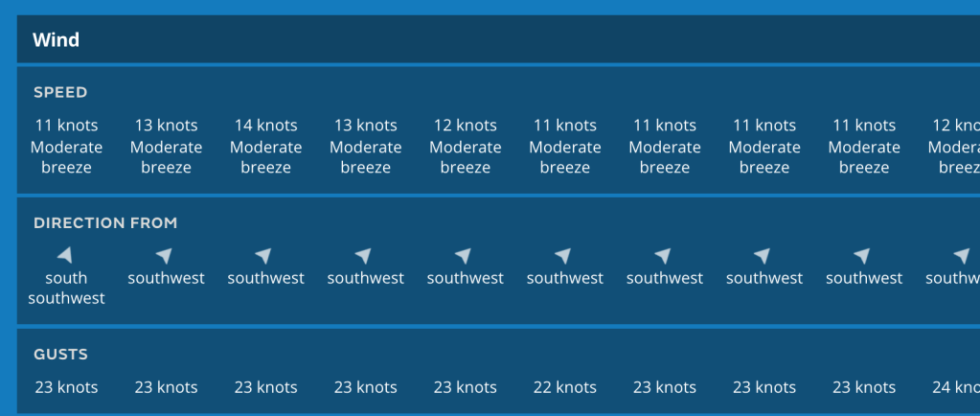Select the 14 knots speed value
This screenshot has height=416, width=980.
[265, 126]
